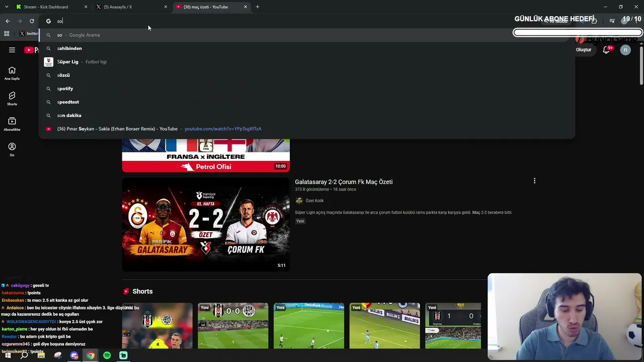Open the Siz profile section in sidebar
This screenshot has width=644, height=362.
click(x=12, y=149)
